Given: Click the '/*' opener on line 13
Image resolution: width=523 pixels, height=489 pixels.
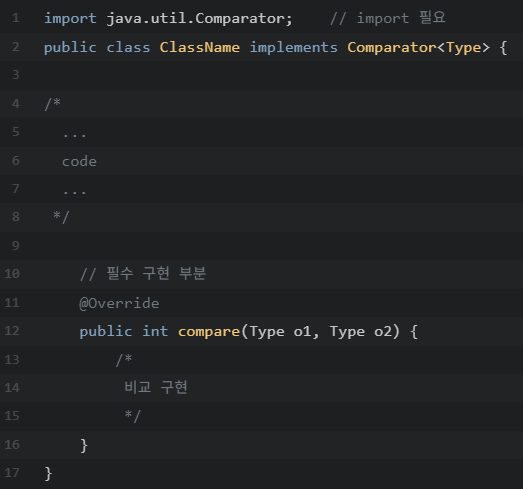Looking at the screenshot, I should [x=124, y=360].
